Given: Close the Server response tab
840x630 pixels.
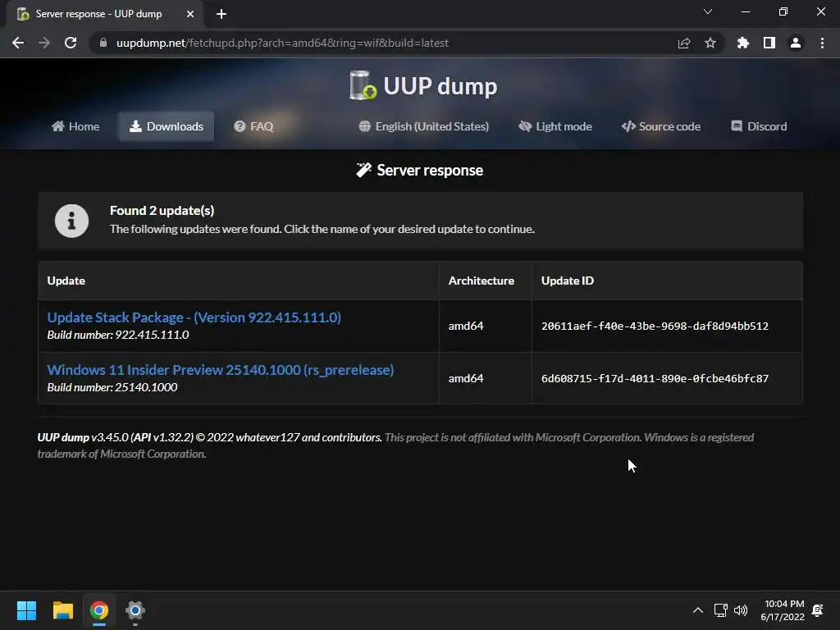Looking at the screenshot, I should (x=189, y=14).
